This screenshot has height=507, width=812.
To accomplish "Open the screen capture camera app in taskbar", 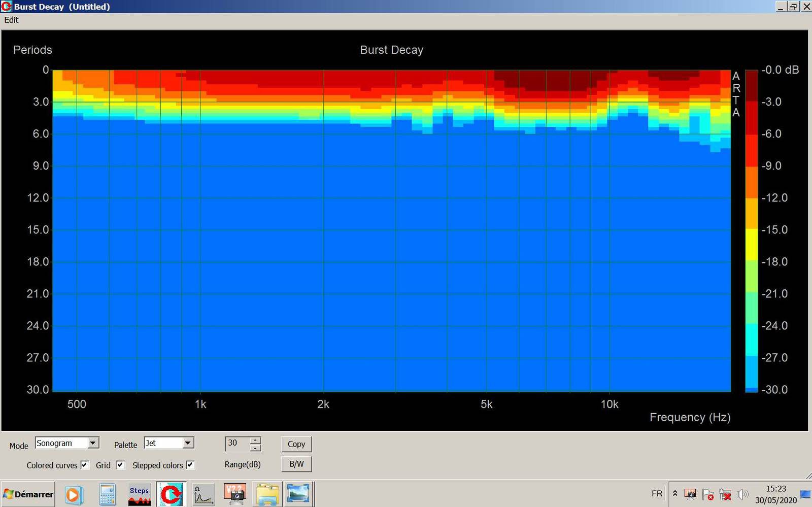I will coord(235,494).
